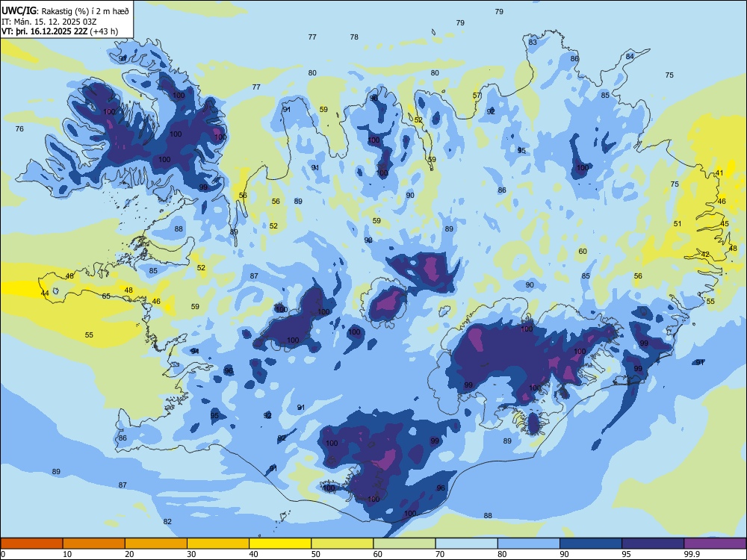Select the map value '60'

[583, 251]
